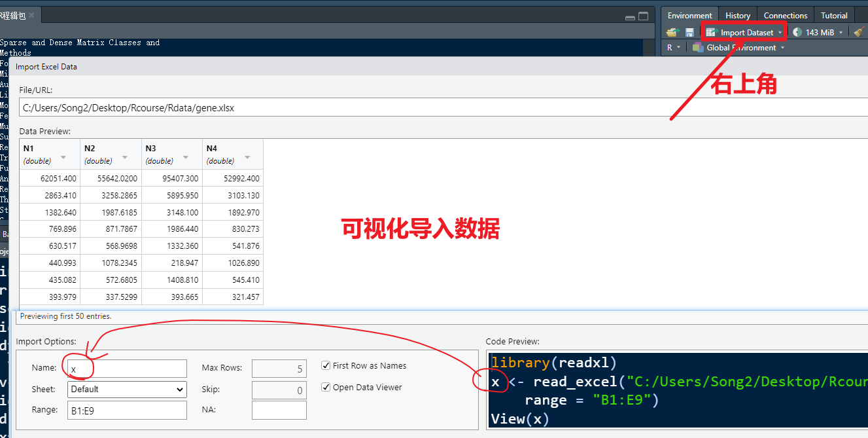This screenshot has width=868, height=438.
Task: Switch to the Environment tab
Action: 689,16
